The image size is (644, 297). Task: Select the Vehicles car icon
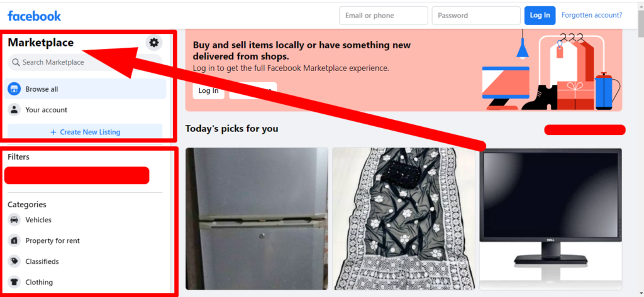(14, 220)
